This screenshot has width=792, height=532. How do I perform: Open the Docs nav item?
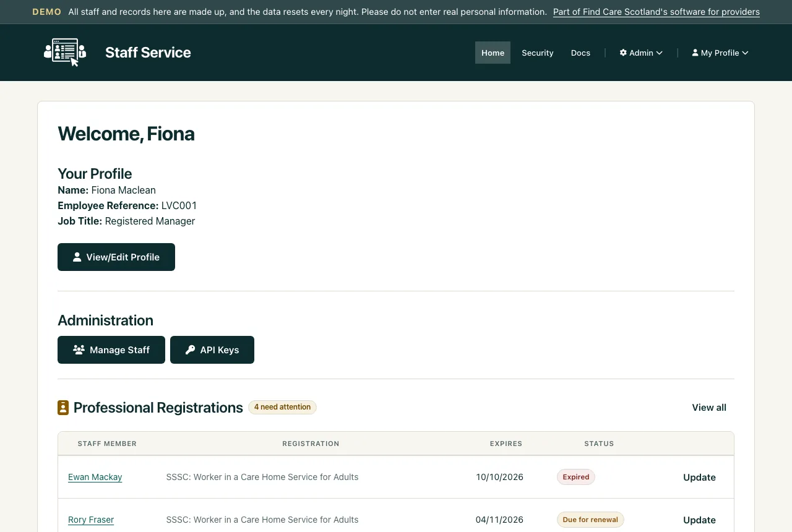[x=580, y=53]
